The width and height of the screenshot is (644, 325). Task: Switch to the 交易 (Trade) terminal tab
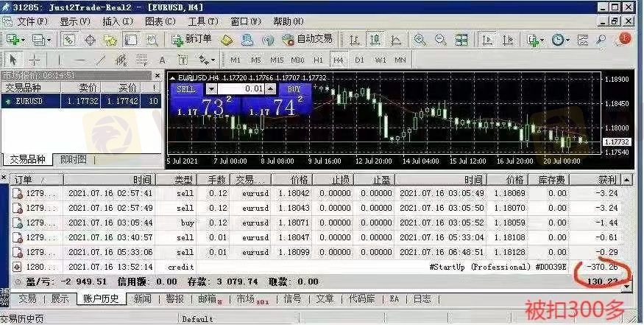click(26, 298)
